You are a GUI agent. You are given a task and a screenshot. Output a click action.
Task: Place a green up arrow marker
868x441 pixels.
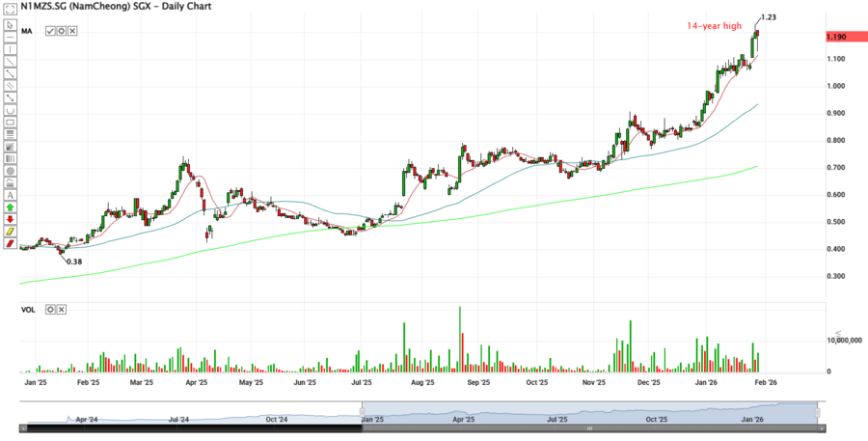(10, 207)
